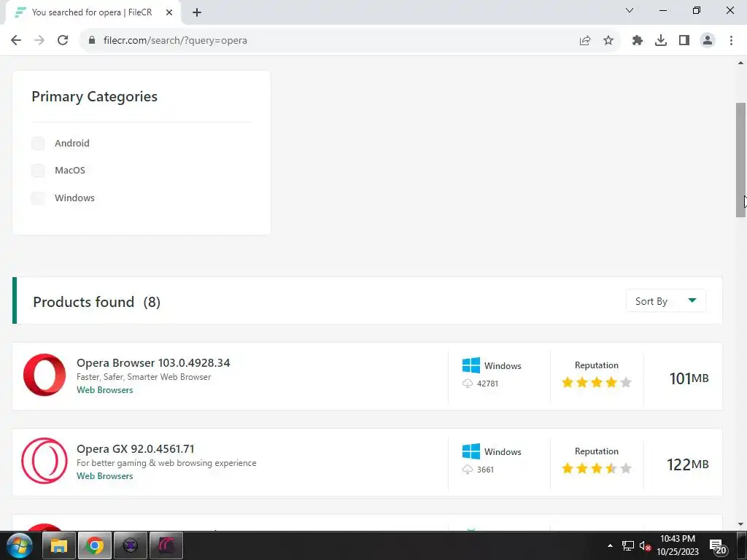Viewport: 747px width, 560px height.
Task: Click the share page icon in address bar
Action: (x=585, y=41)
